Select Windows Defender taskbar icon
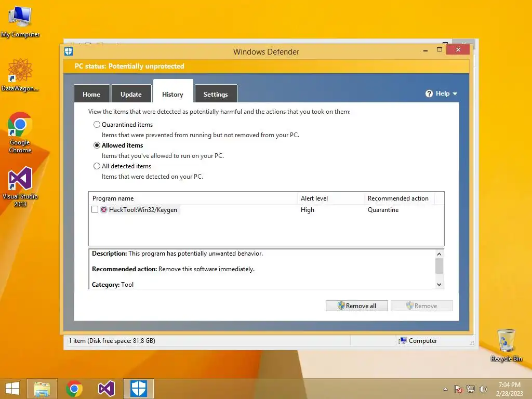 (x=138, y=389)
